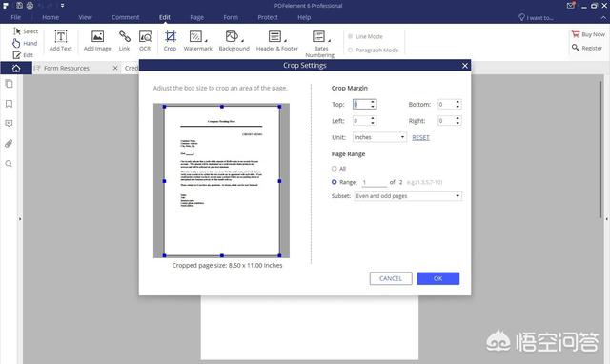Expand the Unit Inches dropdown
Screen dimensions: 610x364
coord(379,137)
